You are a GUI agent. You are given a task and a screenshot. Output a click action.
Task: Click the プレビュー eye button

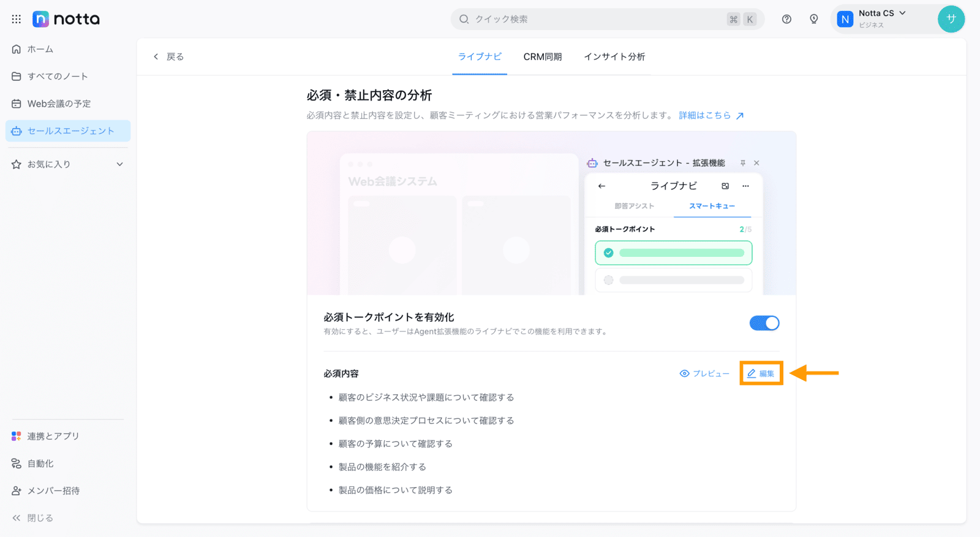704,373
